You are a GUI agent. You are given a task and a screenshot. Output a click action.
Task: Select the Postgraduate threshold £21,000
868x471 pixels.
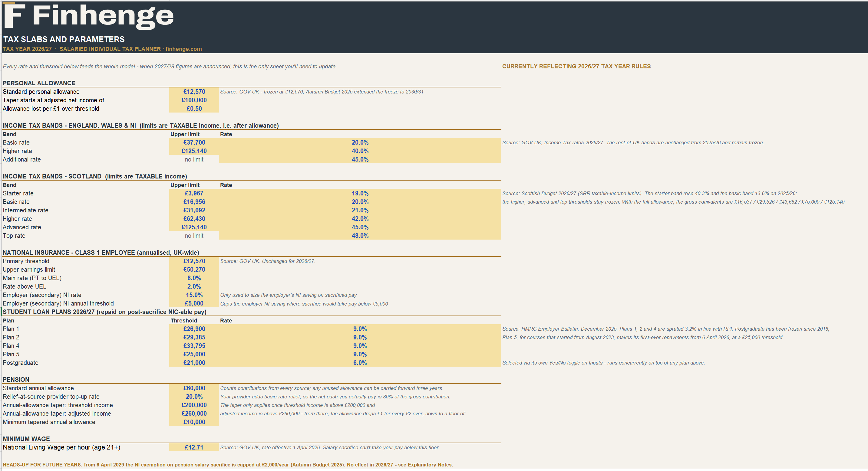point(194,363)
